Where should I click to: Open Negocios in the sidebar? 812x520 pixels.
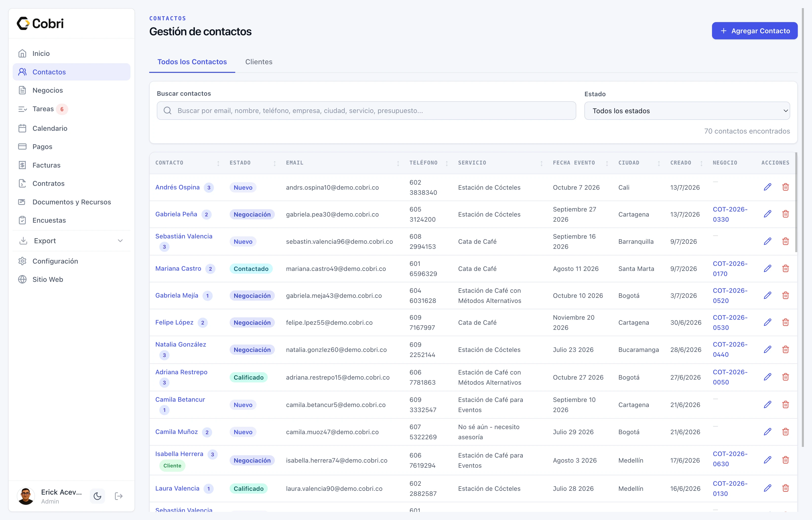[72, 90]
